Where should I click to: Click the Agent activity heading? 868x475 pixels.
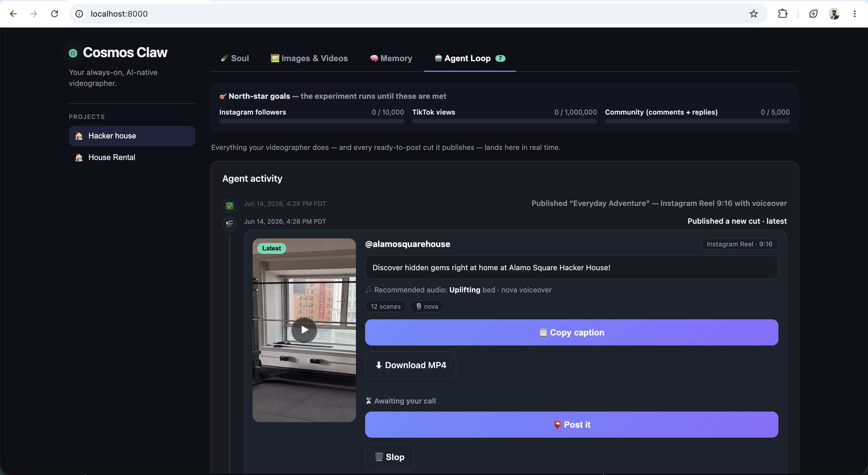click(252, 179)
